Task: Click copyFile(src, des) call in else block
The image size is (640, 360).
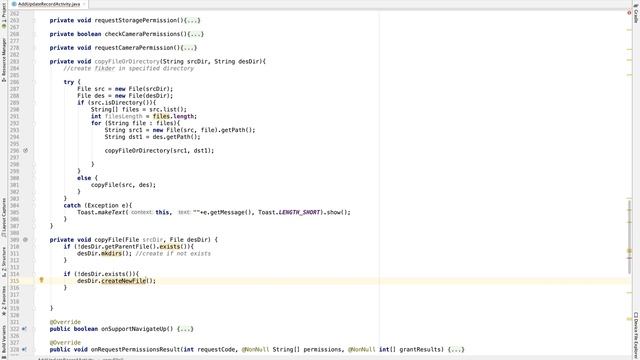Action: (x=123, y=185)
